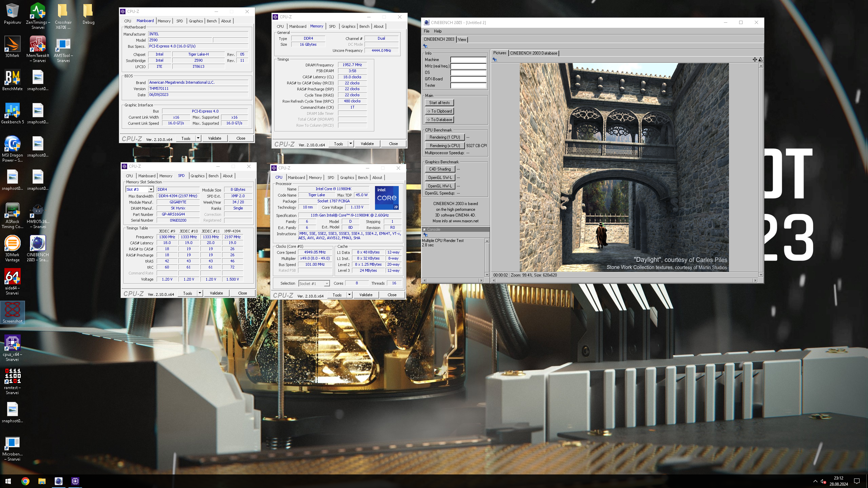Launch BenchMate desktop icon

[x=13, y=80]
